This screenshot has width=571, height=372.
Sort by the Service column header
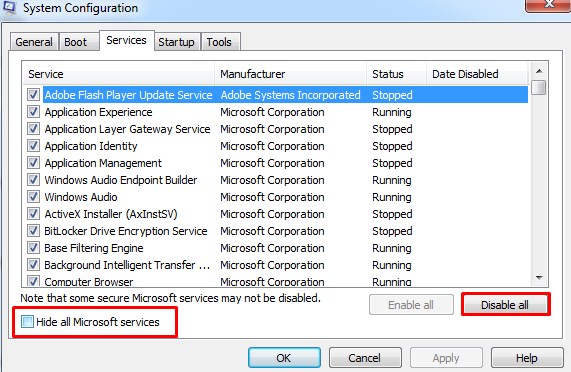pyautogui.click(x=118, y=74)
